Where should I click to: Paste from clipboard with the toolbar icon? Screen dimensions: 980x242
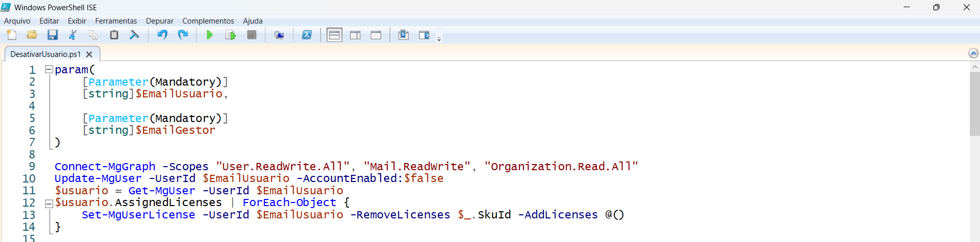114,35
